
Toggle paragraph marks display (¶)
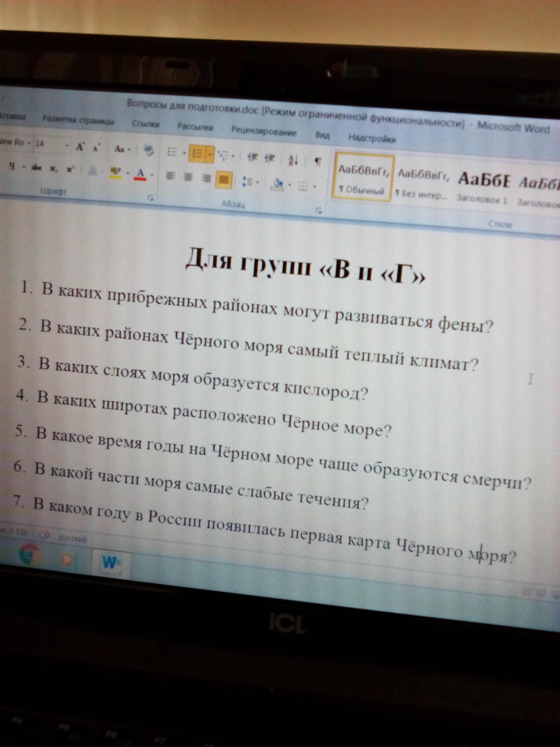tap(318, 162)
